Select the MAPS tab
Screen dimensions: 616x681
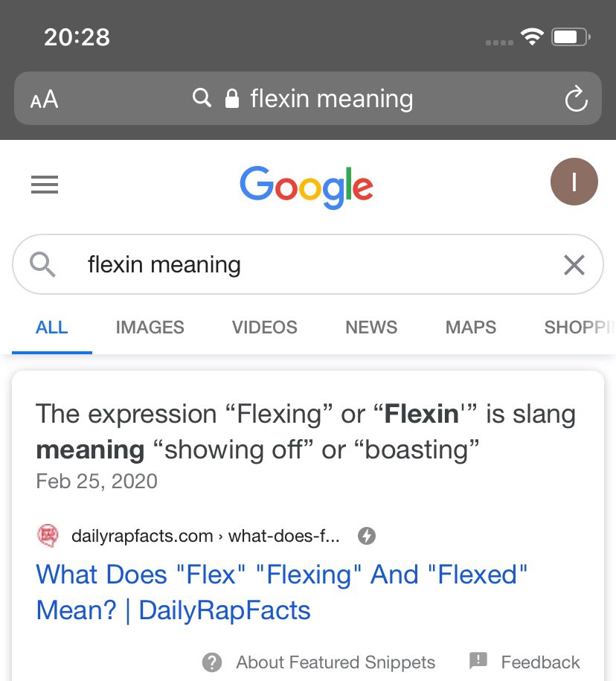(471, 327)
